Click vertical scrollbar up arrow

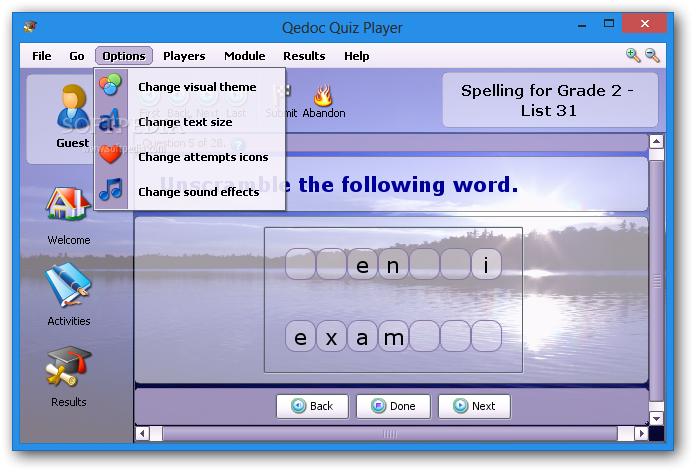(x=656, y=142)
